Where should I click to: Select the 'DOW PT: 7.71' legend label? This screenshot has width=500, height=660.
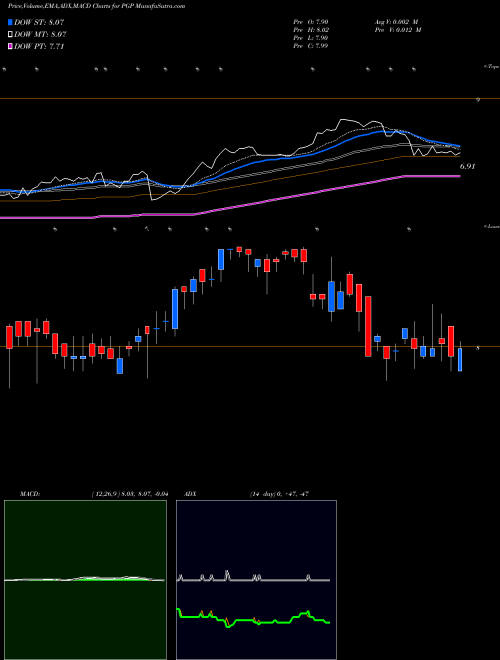point(39,46)
